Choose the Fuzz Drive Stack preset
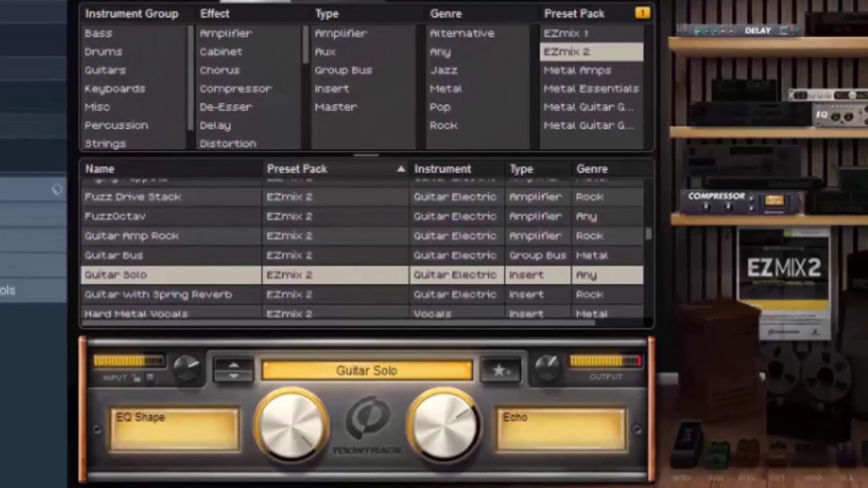 [362, 197]
